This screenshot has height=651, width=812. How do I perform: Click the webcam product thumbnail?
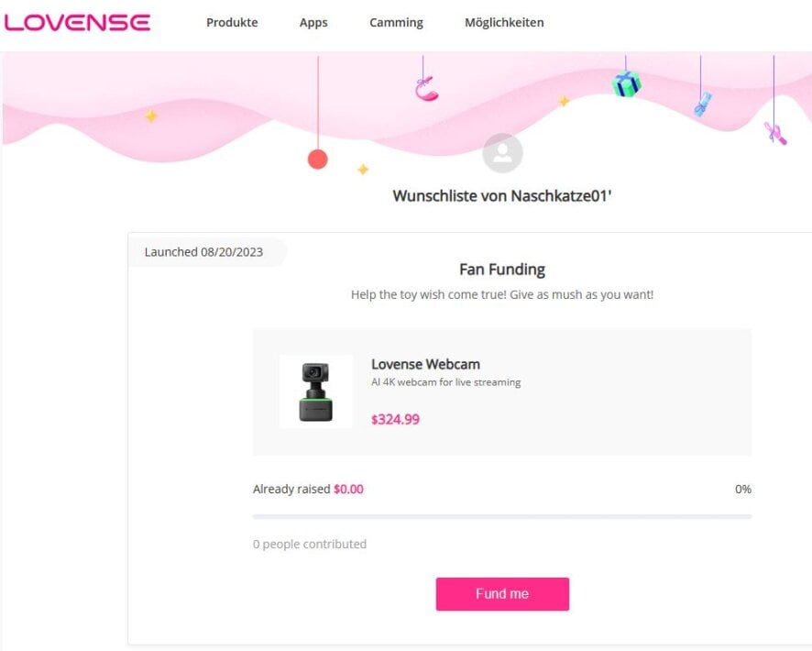coord(315,392)
